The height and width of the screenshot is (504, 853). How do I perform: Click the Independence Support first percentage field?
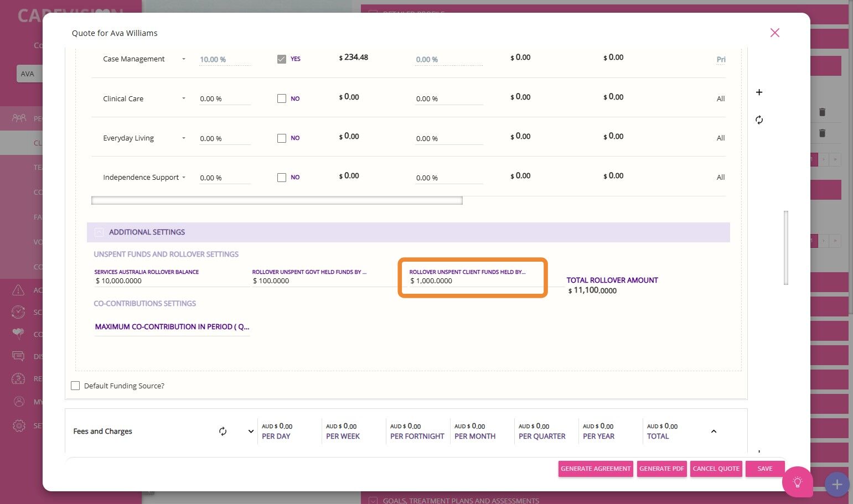pyautogui.click(x=225, y=178)
